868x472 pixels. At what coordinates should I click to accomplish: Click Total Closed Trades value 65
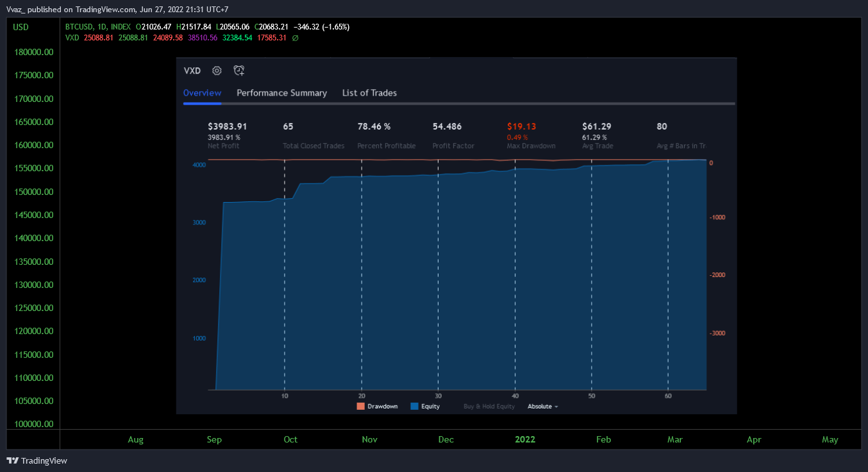[288, 126]
